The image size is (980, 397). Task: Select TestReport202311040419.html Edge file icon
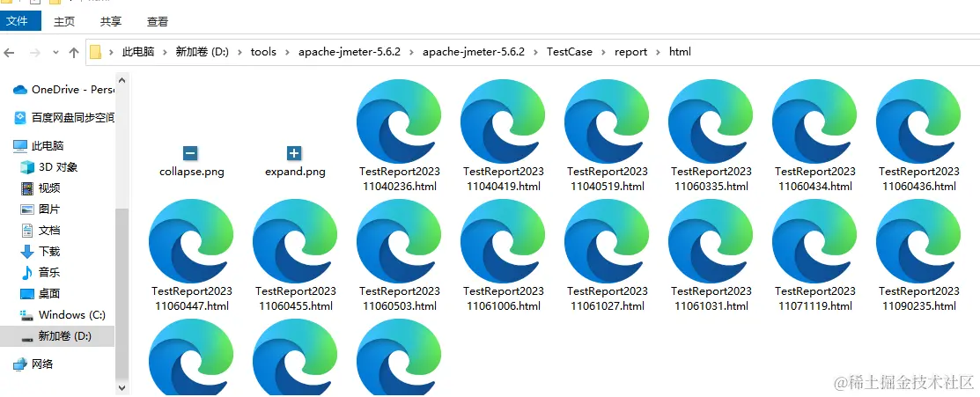(503, 121)
